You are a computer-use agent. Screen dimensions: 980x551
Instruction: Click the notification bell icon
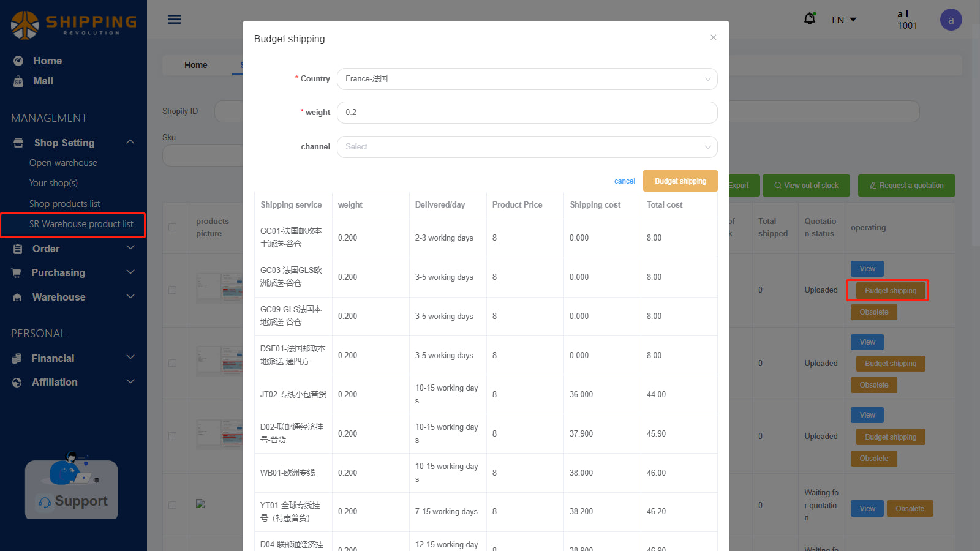pyautogui.click(x=809, y=18)
